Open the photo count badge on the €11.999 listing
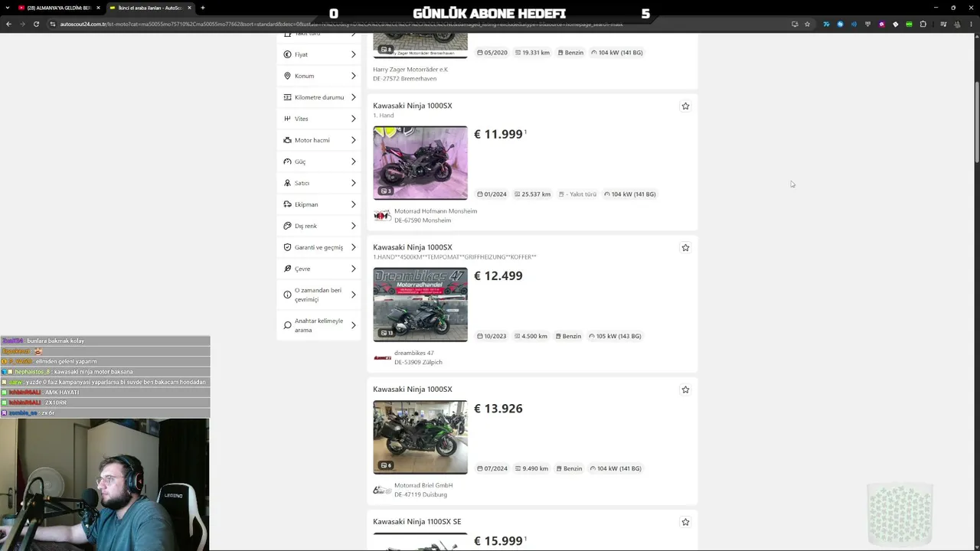This screenshot has height=551, width=980. tap(387, 191)
